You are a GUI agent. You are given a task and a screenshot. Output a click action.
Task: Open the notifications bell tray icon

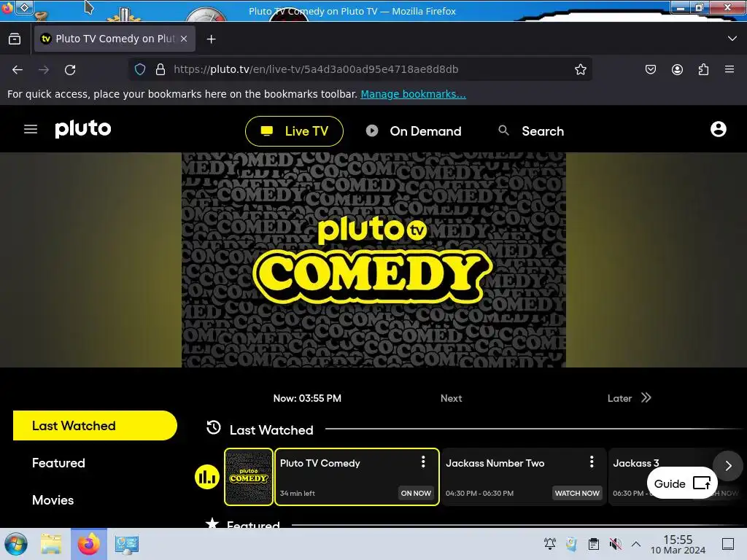point(550,544)
